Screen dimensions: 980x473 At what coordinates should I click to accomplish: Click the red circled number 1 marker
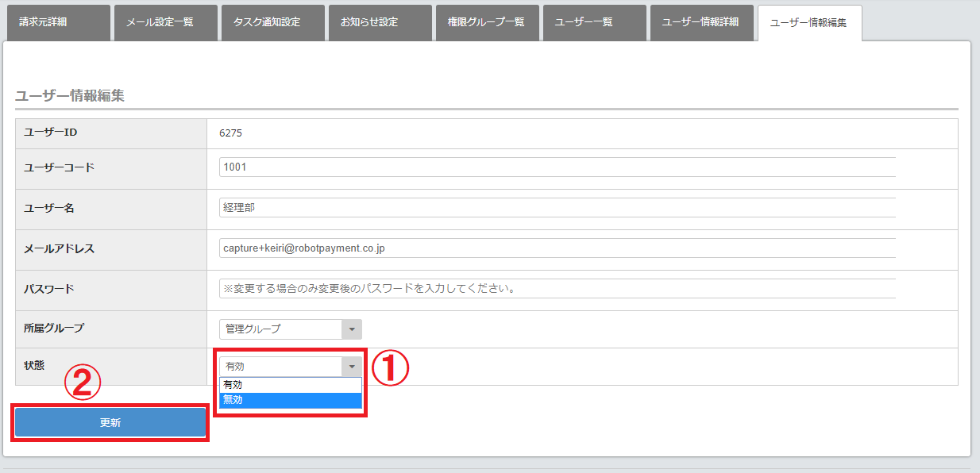(390, 370)
